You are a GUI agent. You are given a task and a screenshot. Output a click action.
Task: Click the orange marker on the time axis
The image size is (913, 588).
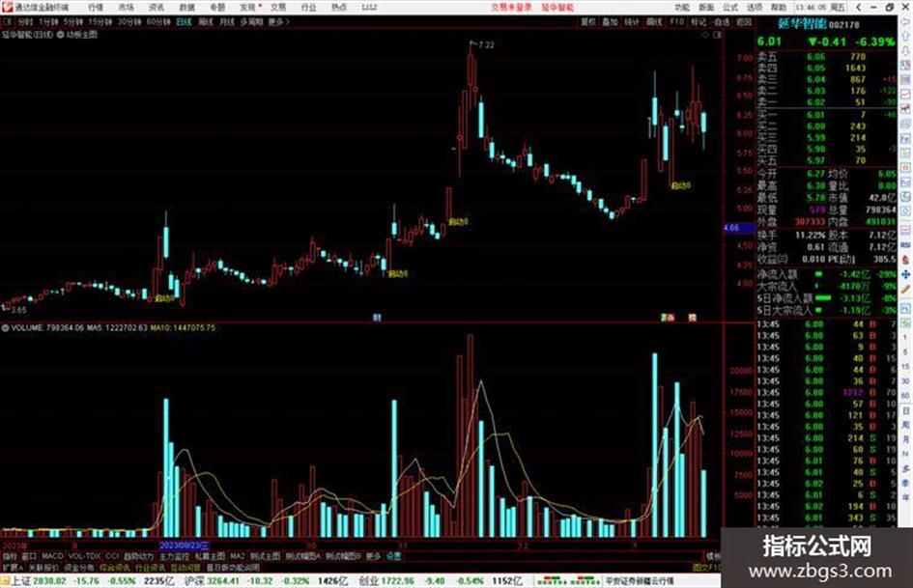coord(693,318)
